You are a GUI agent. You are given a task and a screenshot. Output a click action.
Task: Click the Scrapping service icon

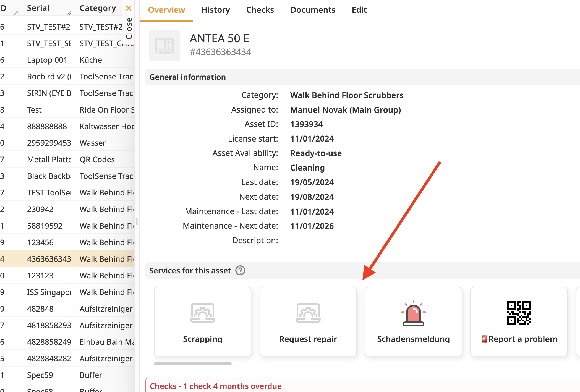pos(202,313)
